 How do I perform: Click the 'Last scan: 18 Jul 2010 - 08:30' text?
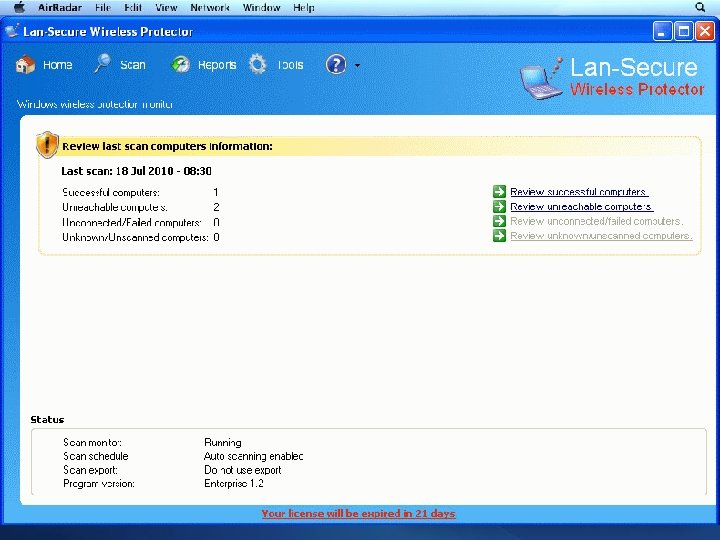pyautogui.click(x=136, y=171)
